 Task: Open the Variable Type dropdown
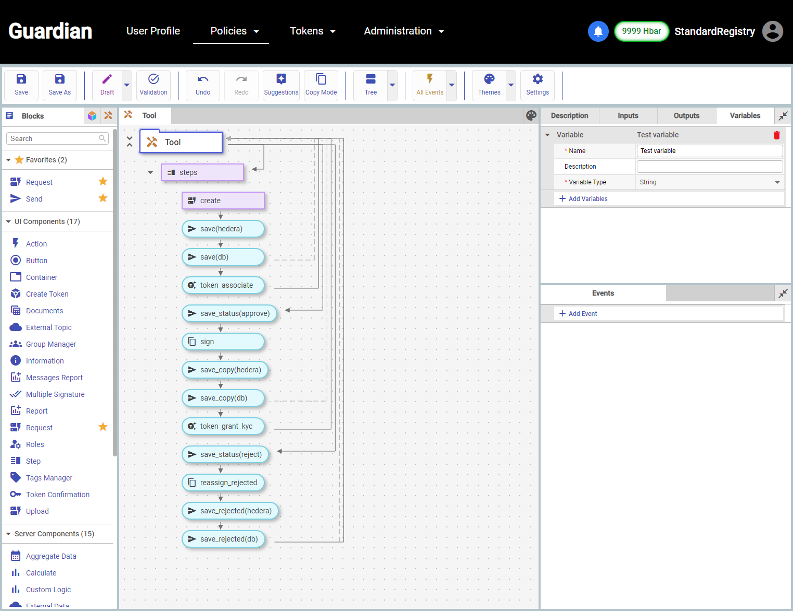710,182
